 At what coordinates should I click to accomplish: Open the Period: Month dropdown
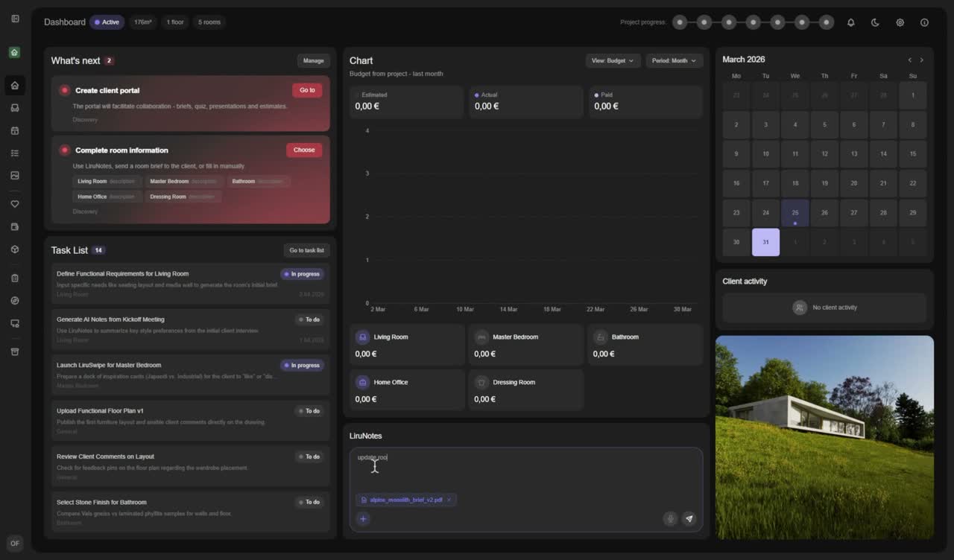click(674, 60)
